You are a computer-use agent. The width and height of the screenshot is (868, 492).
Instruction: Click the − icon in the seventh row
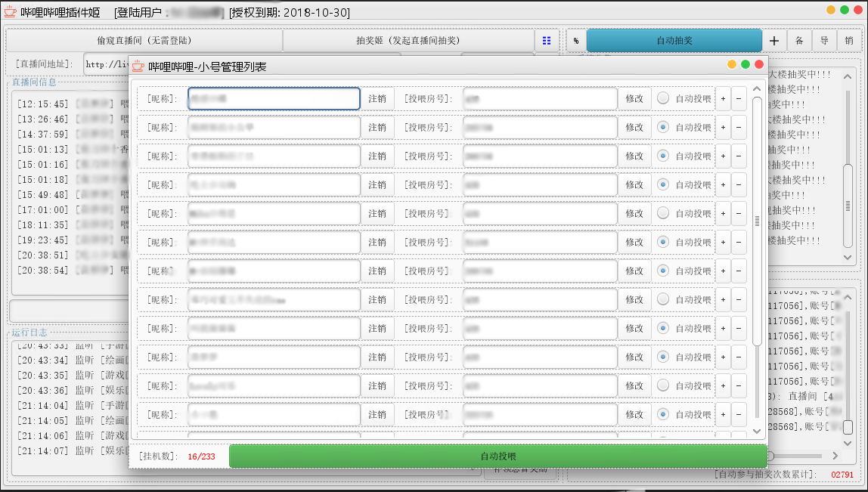739,271
